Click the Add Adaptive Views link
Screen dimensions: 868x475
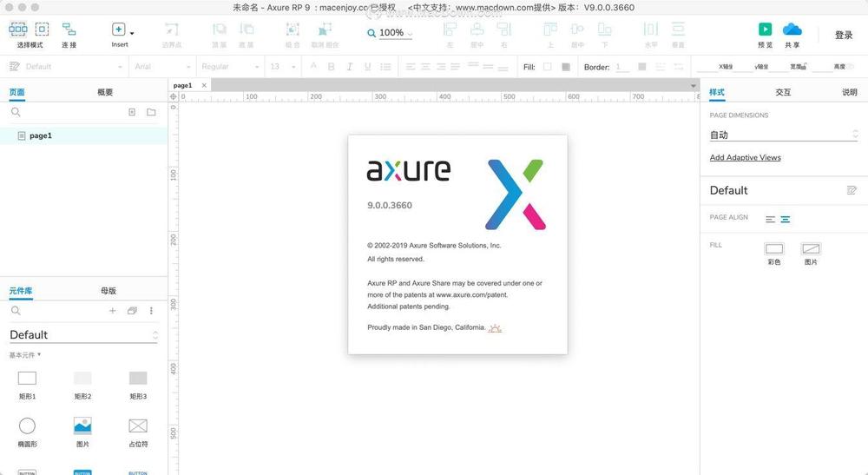[x=745, y=157]
